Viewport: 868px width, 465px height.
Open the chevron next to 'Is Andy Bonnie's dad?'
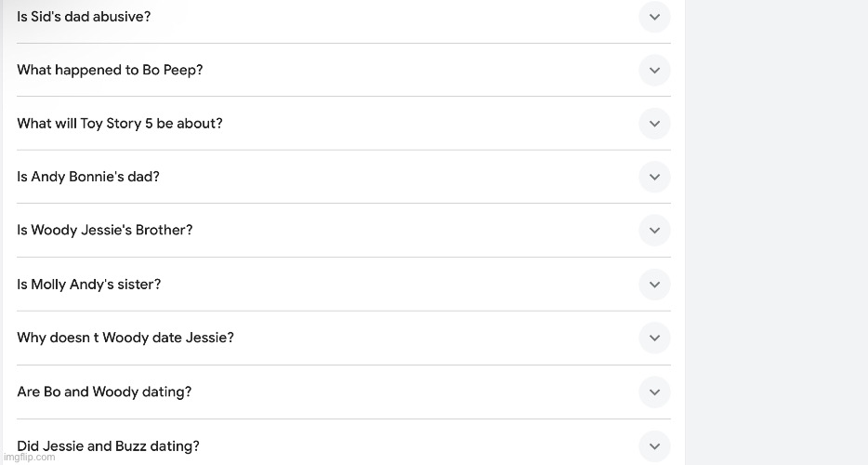[654, 178]
